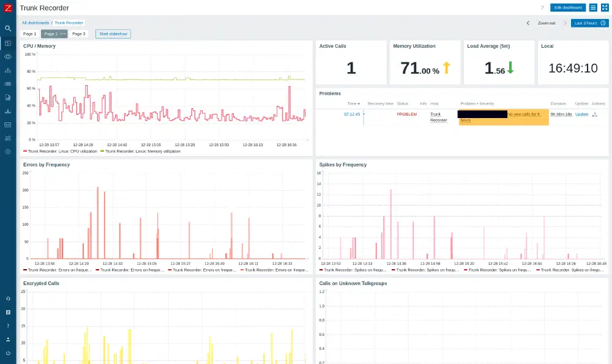The image size is (612, 364).
Task: Switch to the Page 1 tab
Action: 29,34
